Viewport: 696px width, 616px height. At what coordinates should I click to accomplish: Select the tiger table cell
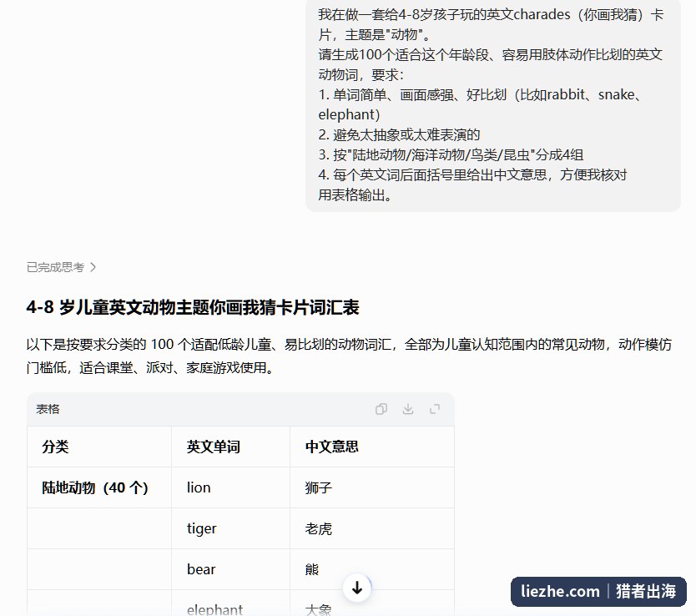231,528
